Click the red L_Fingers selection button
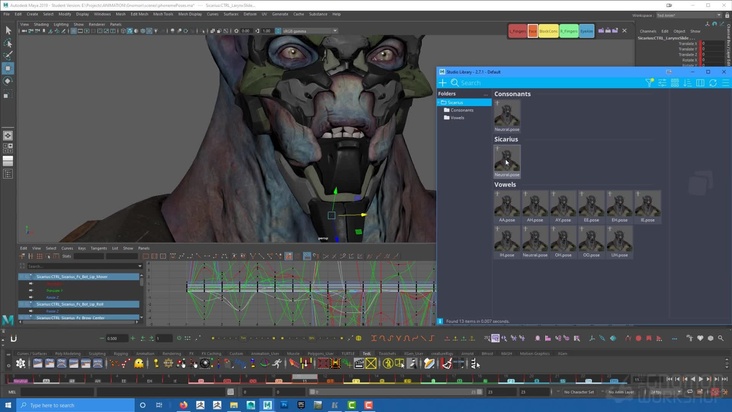 pyautogui.click(x=518, y=31)
